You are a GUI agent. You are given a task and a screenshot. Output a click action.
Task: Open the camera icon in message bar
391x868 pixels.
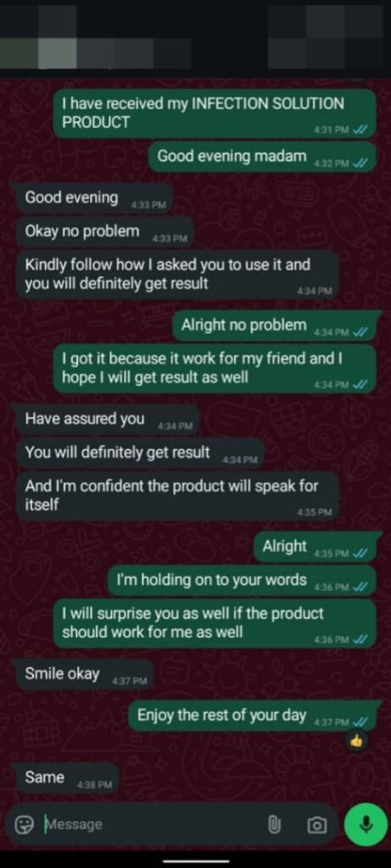pos(317,826)
